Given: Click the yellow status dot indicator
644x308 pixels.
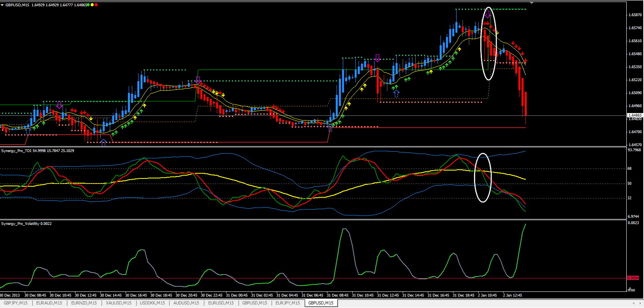Looking at the screenshot, I should click(x=93, y=5).
